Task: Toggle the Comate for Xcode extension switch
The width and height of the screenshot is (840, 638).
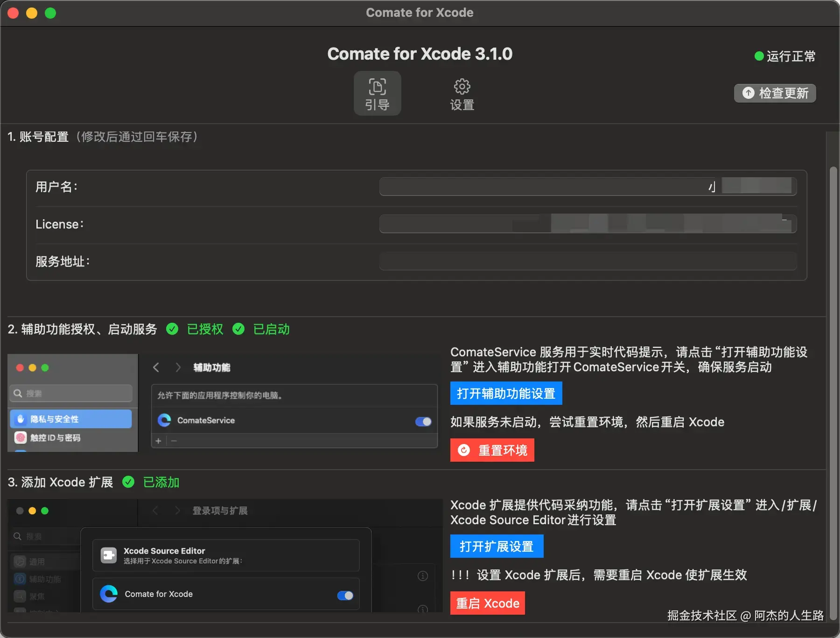Action: (345, 596)
